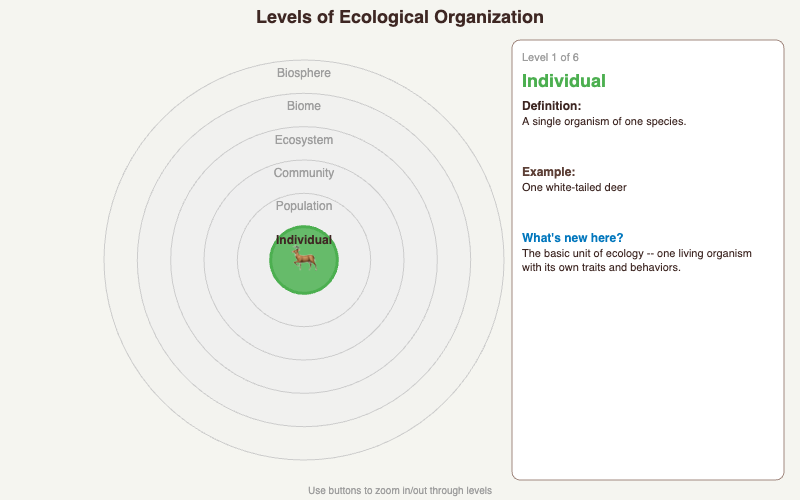Viewport: 800px width, 502px height.
Task: Select the 'Definition:' heading
Action: pos(551,106)
